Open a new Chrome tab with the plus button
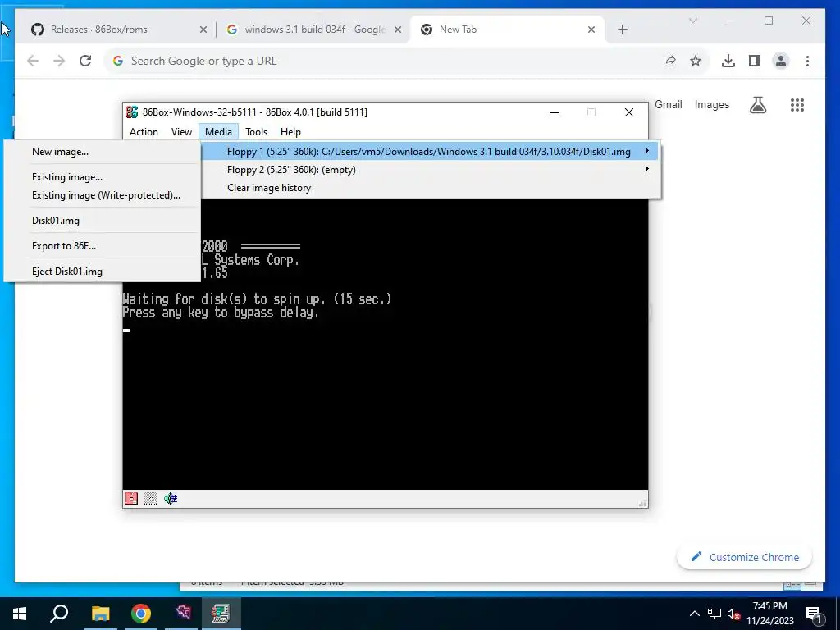 622,30
